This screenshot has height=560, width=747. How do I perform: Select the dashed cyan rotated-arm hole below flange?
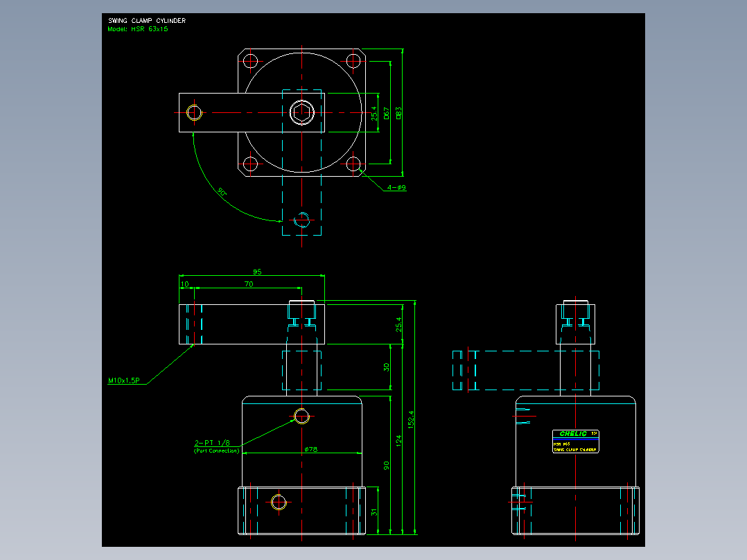(x=302, y=220)
